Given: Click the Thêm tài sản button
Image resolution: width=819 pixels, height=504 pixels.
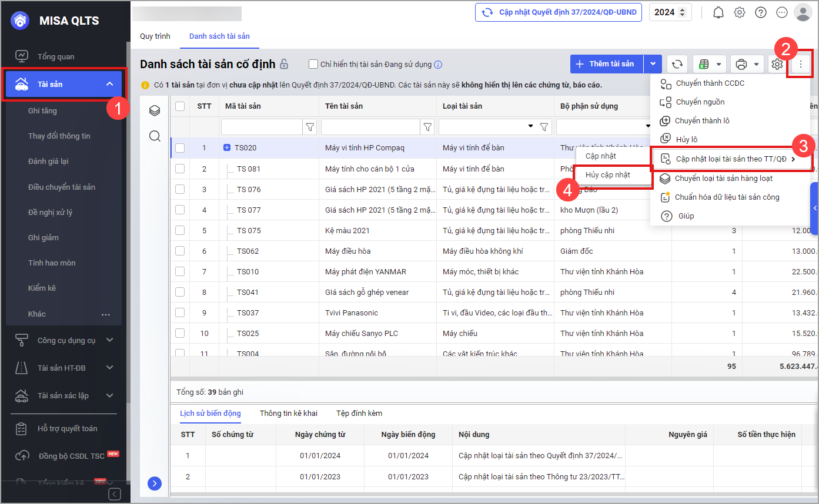Looking at the screenshot, I should pos(606,64).
